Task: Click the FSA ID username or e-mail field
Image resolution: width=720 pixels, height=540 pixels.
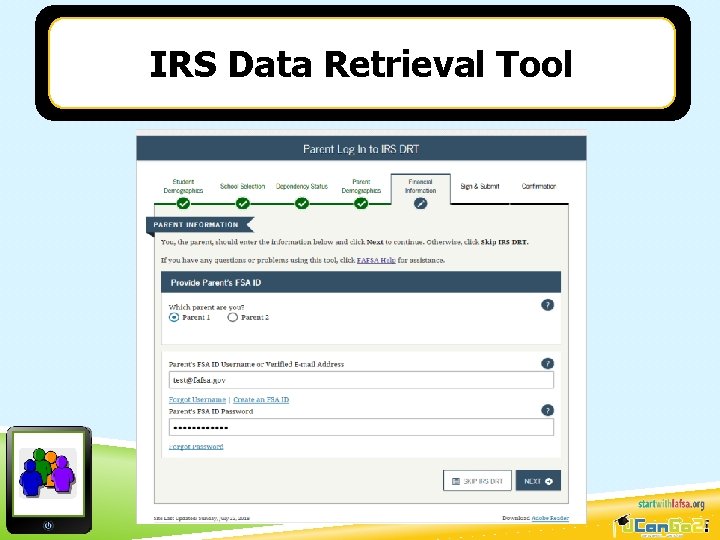Action: coord(361,380)
